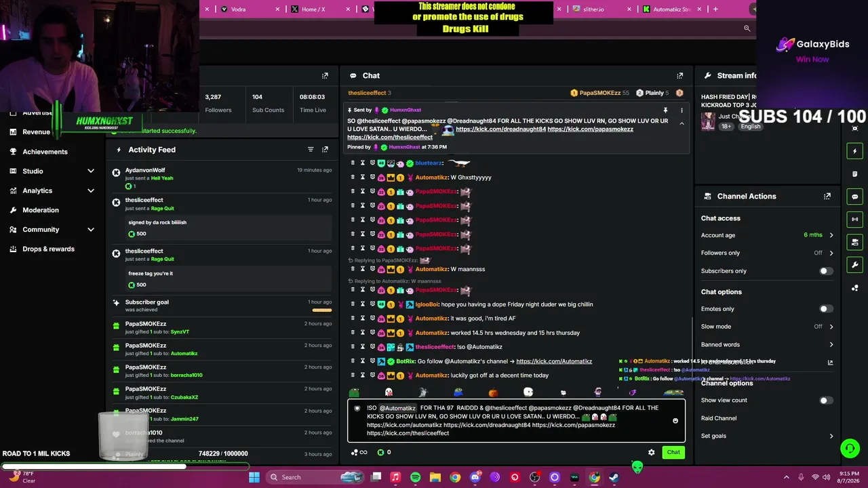Send the chat message
The image size is (868, 488).
coord(673,452)
